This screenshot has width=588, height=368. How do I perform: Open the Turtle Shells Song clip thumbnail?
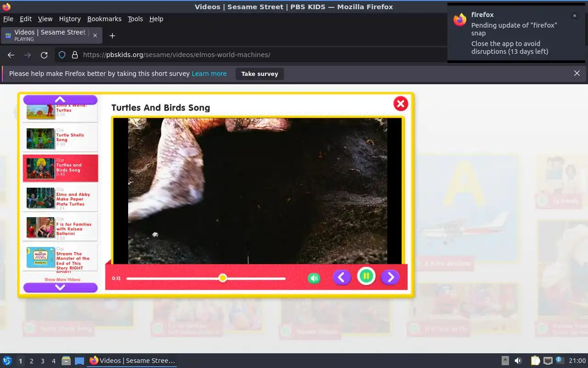40,138
